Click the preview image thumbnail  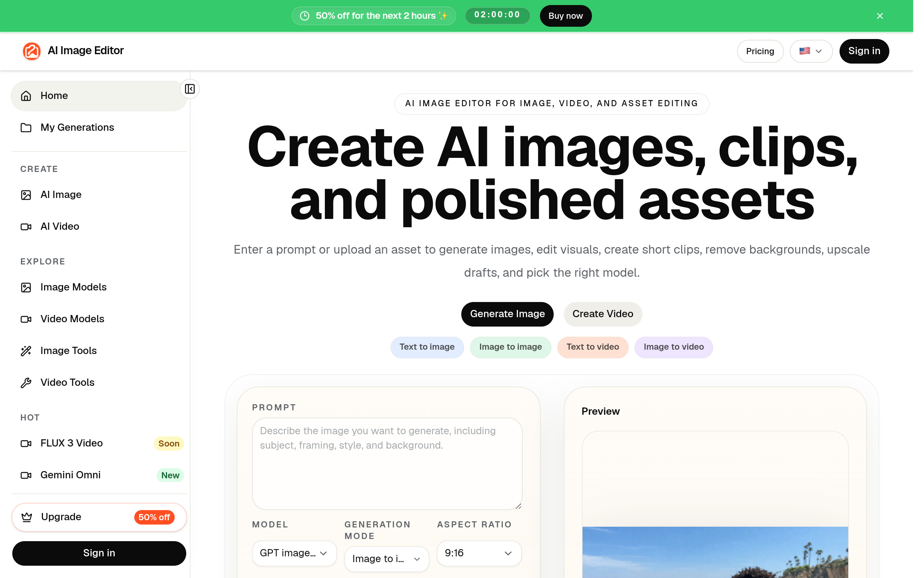pyautogui.click(x=715, y=552)
